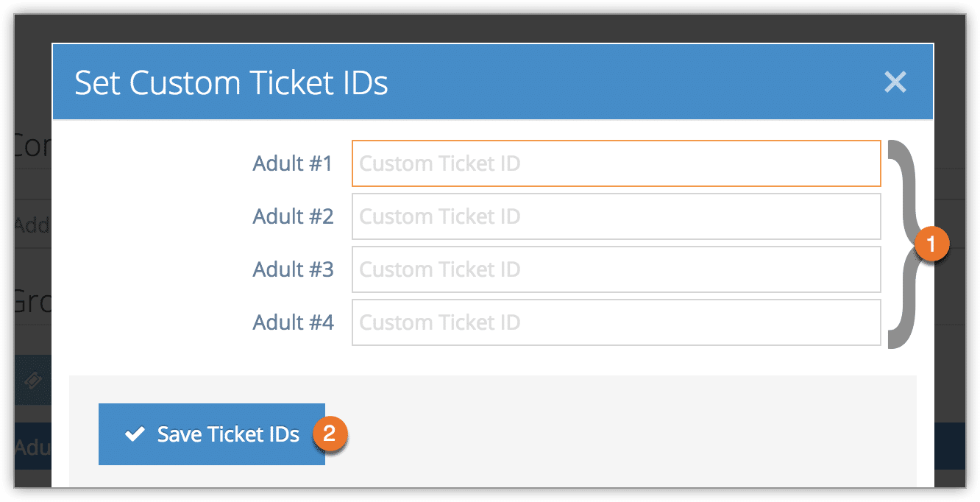Click the grey curly bracket graphic
Screen dimensions: 980x502
(x=902, y=244)
